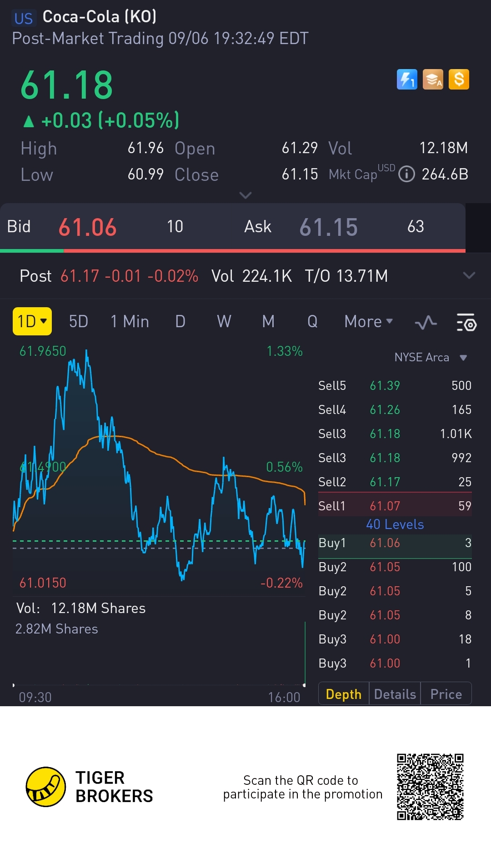Open the 1D period dropdown
The width and height of the screenshot is (491, 868).
[x=32, y=321]
